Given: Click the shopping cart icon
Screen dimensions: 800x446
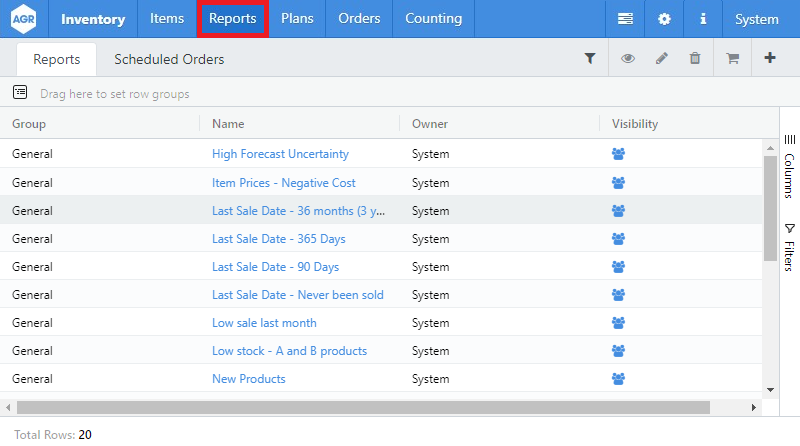Looking at the screenshot, I should click(x=732, y=59).
